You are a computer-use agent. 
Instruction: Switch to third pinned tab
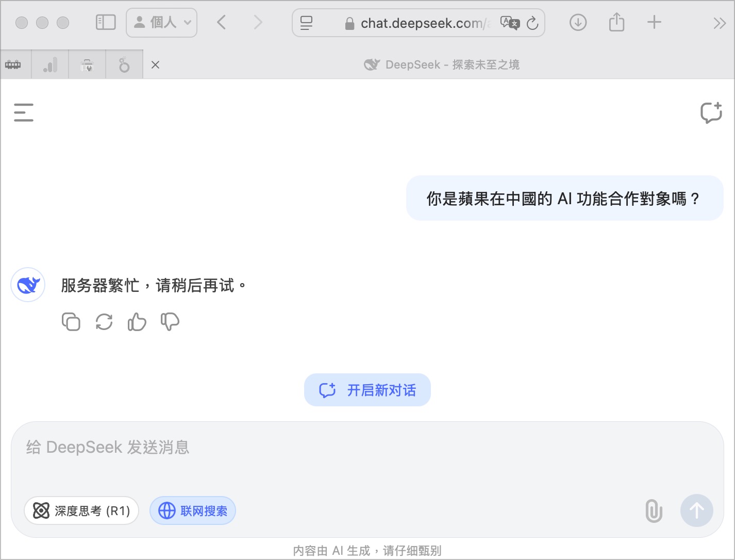point(87,64)
